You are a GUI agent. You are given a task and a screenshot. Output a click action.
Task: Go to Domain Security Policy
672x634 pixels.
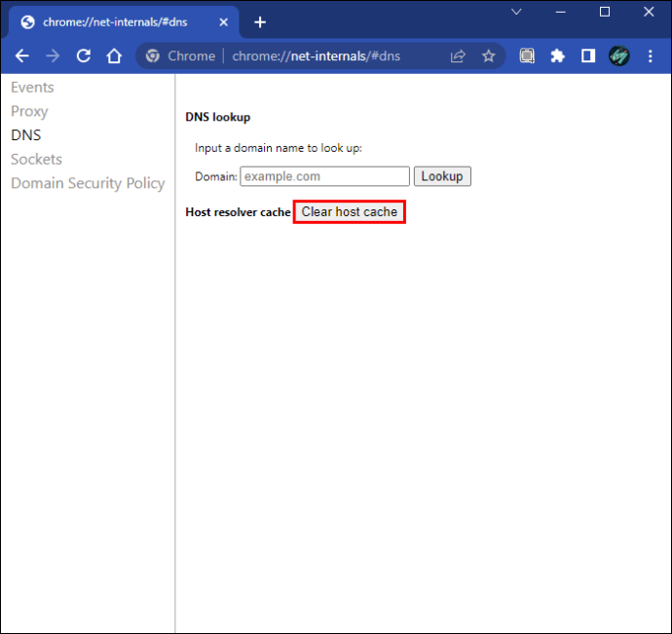click(88, 183)
